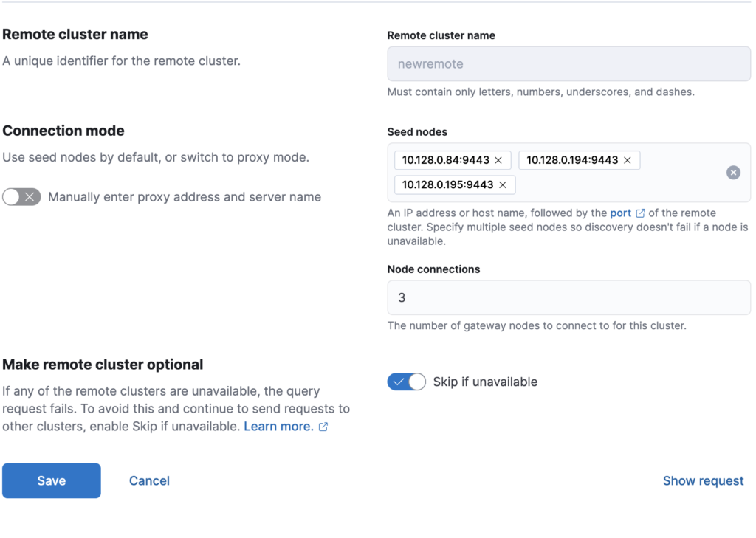Remove seed node 10.128.0.194:9443 via its X
The image size is (756, 538).
(628, 160)
